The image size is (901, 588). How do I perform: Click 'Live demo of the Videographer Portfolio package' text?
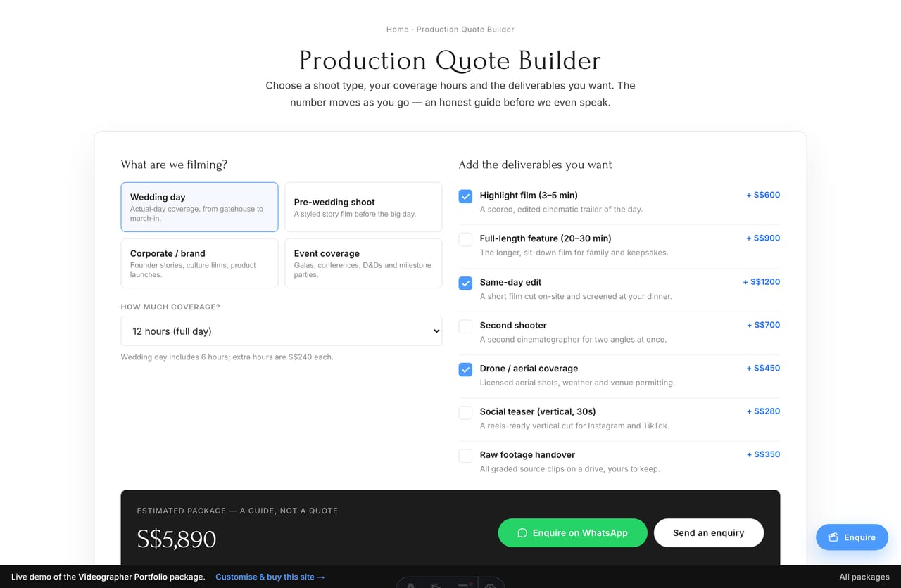108,577
